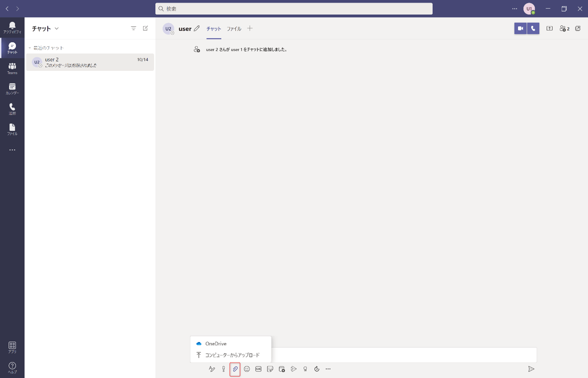
Task: Start an audio call
Action: click(x=533, y=28)
